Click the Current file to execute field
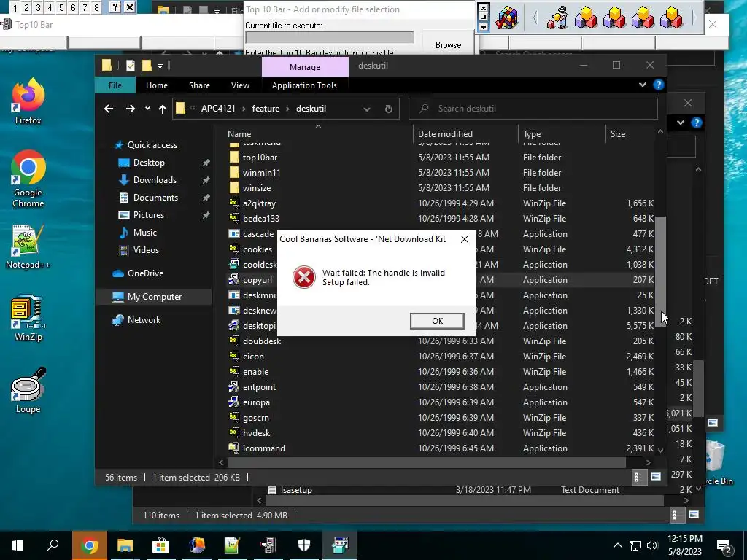 click(329, 38)
